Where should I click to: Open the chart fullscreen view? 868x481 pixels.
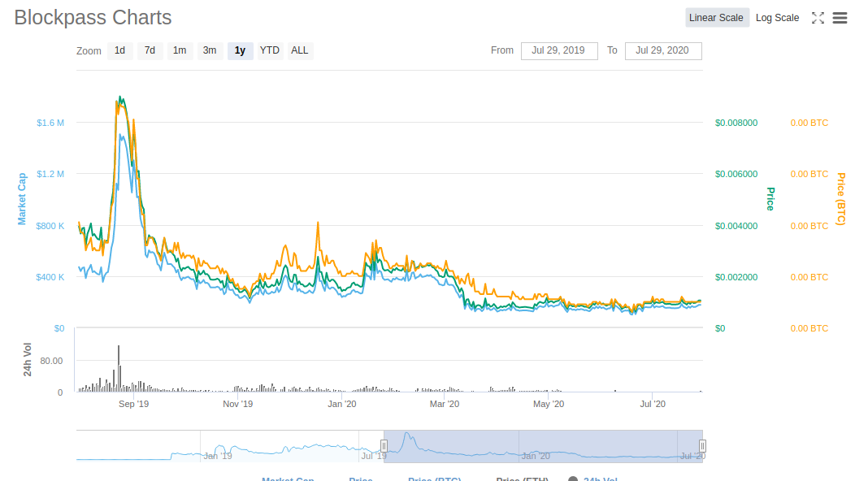818,18
